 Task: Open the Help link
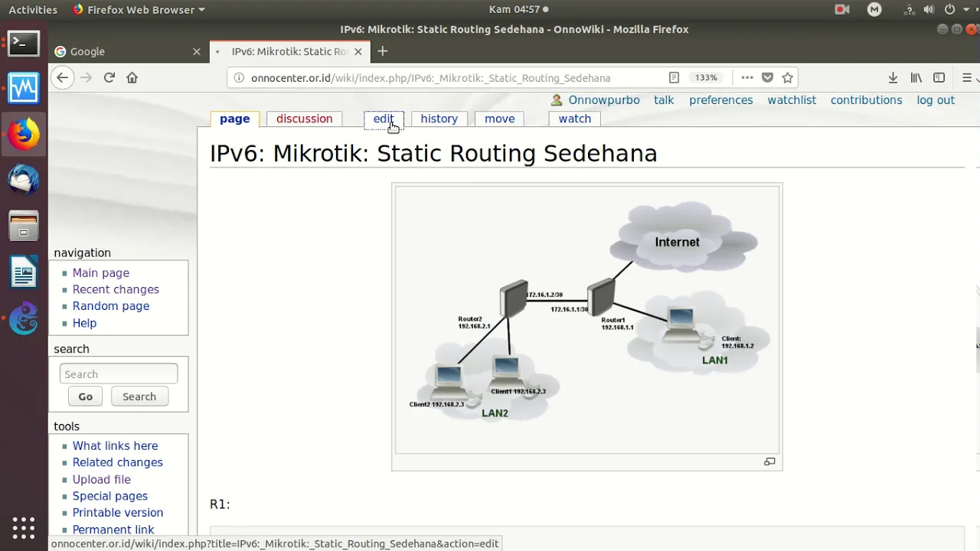click(84, 323)
